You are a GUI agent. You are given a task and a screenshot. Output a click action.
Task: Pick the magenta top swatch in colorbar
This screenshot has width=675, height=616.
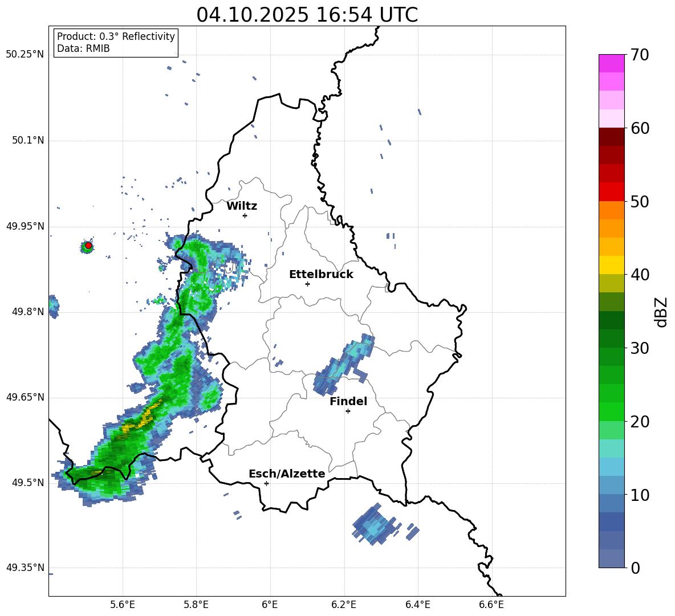tap(611, 64)
